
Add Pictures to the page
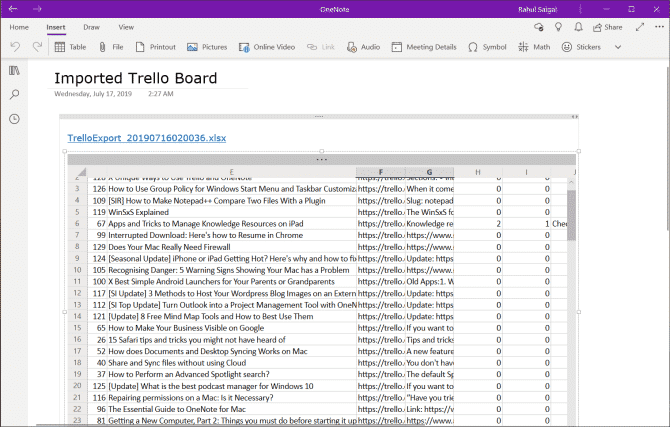pyautogui.click(x=207, y=47)
